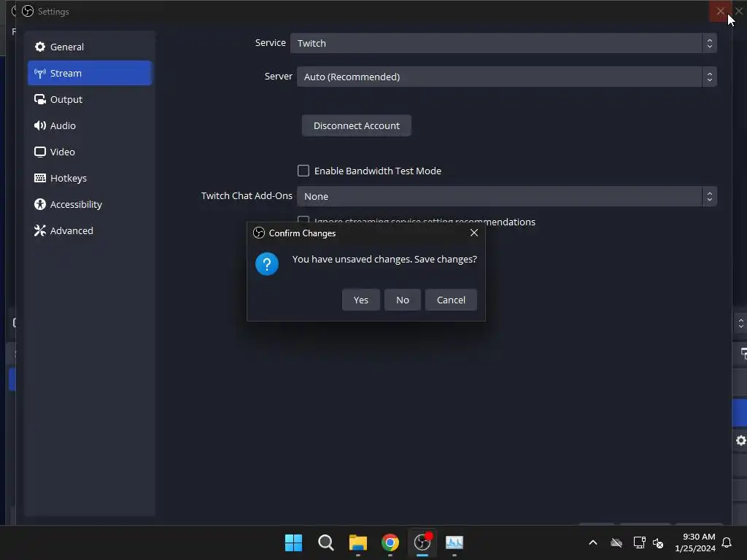Screen dimensions: 747x560
Task: Click the Server dropdown arrow stepper
Action: (709, 77)
